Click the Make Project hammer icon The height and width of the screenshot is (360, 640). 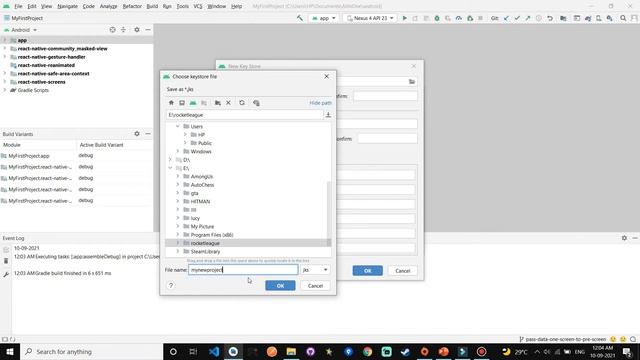click(x=300, y=18)
